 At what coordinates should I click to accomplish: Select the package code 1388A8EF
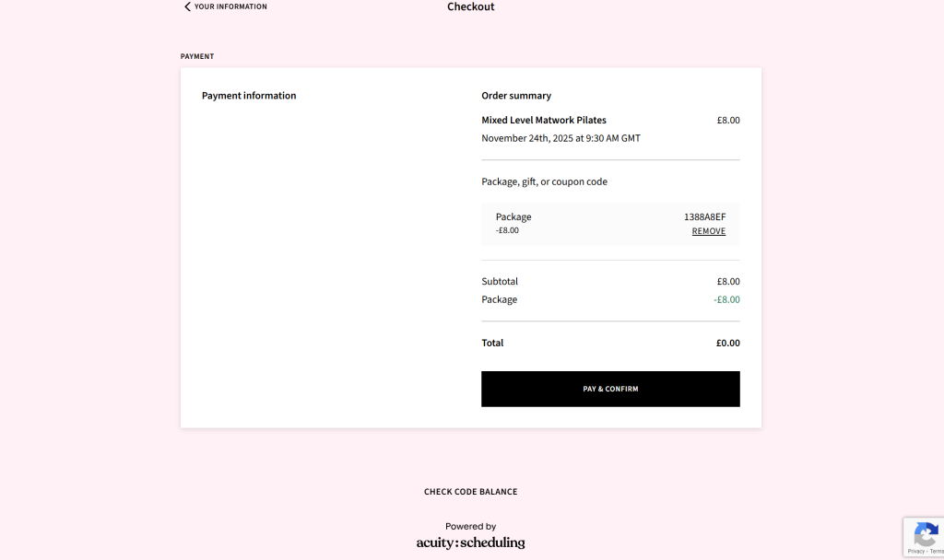[x=704, y=217]
